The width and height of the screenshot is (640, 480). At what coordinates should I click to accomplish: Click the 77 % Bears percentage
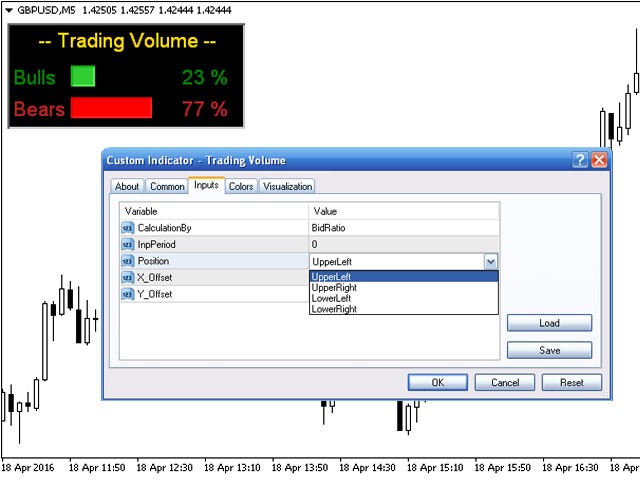pos(204,109)
